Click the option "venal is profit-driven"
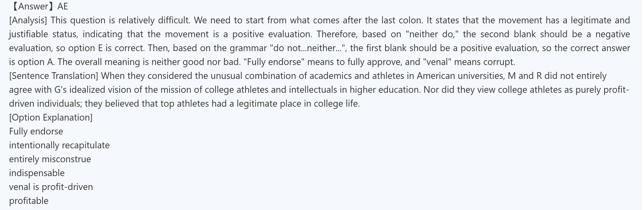This screenshot has width=644, height=210. point(51,187)
